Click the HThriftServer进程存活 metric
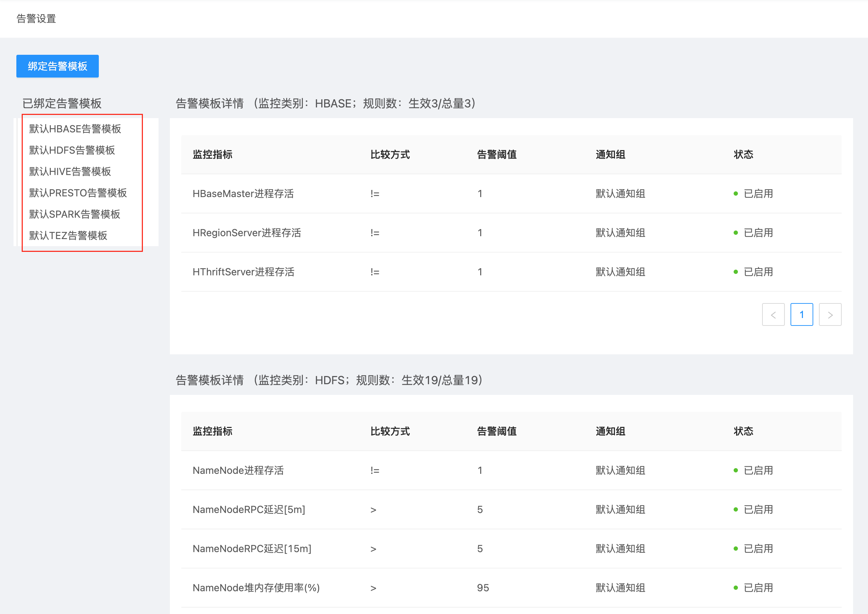 243,272
